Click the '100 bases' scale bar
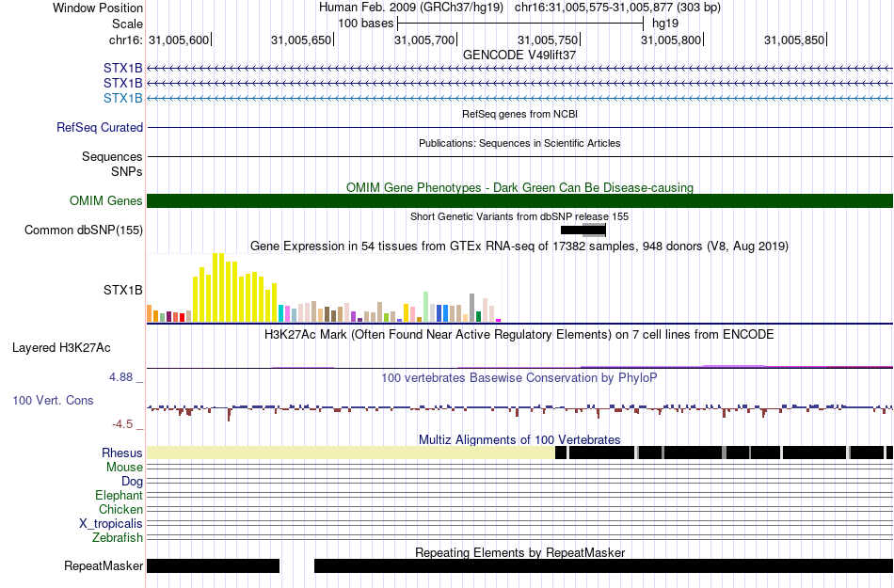The image size is (894, 588). point(520,24)
